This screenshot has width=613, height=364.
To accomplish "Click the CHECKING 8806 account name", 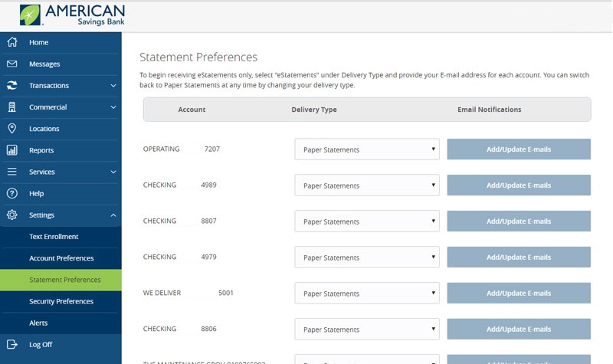I will click(x=180, y=329).
